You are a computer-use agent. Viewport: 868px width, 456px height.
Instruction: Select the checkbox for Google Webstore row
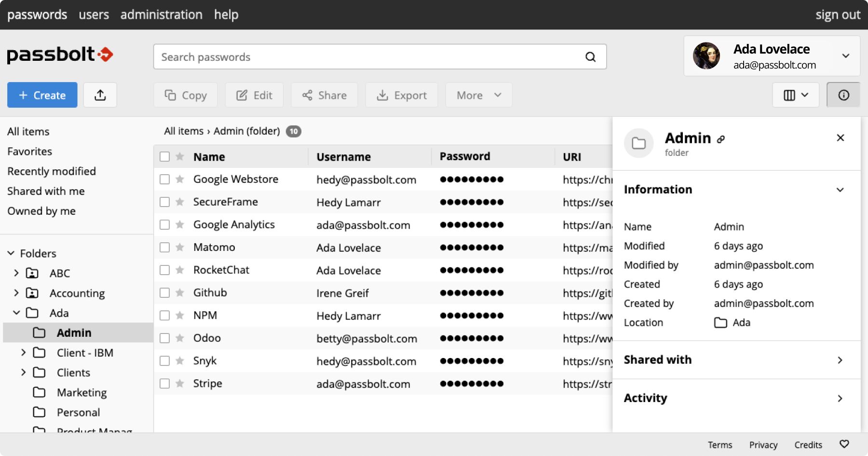(x=164, y=179)
